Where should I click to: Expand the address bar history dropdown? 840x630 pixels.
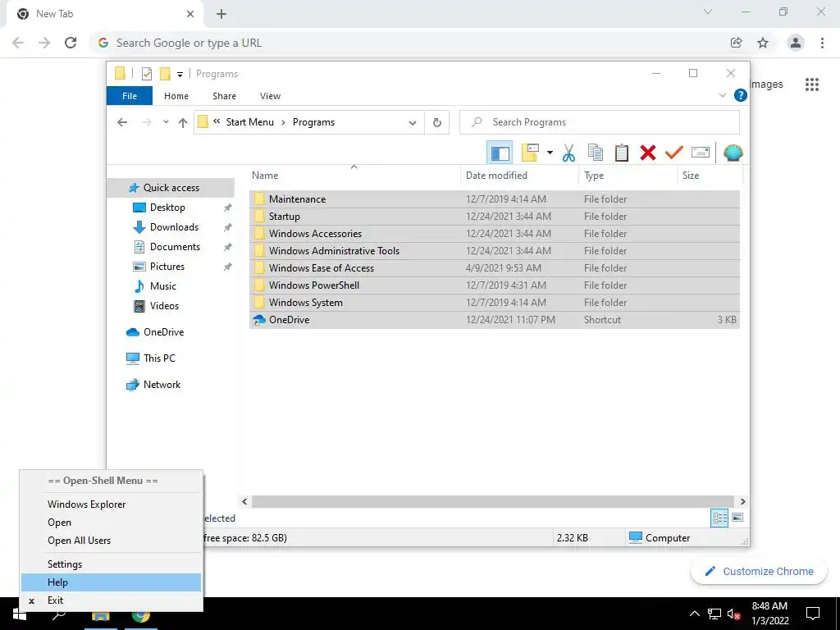click(413, 123)
